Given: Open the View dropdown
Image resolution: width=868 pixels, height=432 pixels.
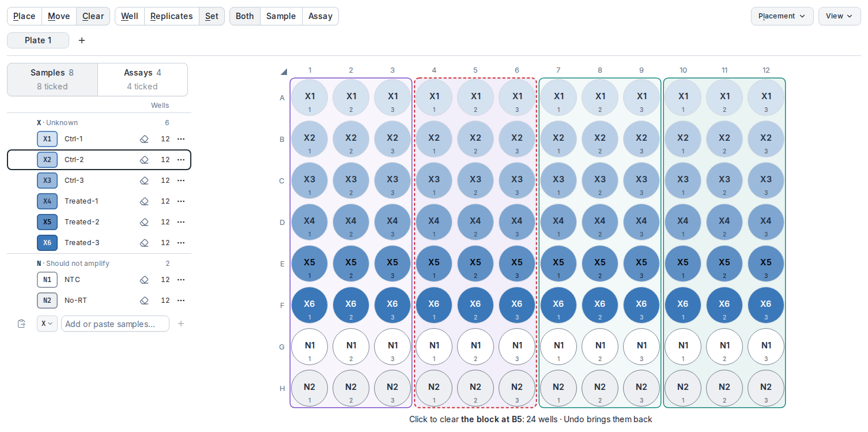Looking at the screenshot, I should (x=839, y=16).
